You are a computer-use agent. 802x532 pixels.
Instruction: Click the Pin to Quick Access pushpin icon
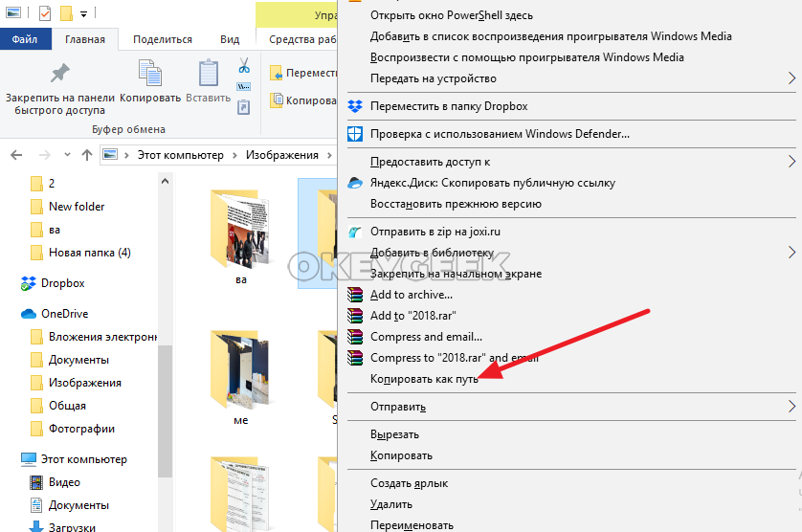pos(59,76)
